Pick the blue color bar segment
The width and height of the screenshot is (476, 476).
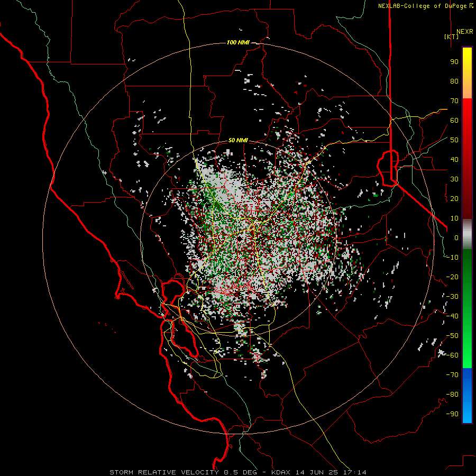tap(467, 396)
